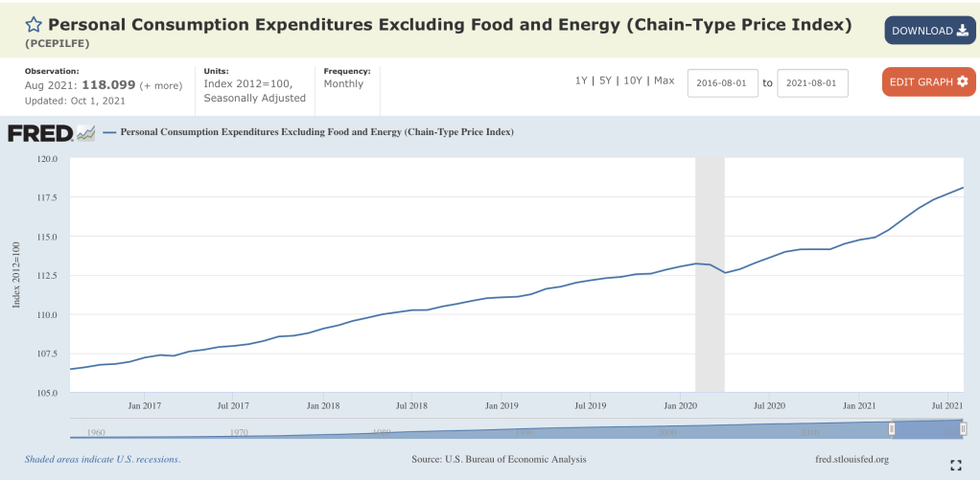Viewport: 980px width, 480px height.
Task: Click the start date field 2016-08-01
Action: click(x=723, y=83)
